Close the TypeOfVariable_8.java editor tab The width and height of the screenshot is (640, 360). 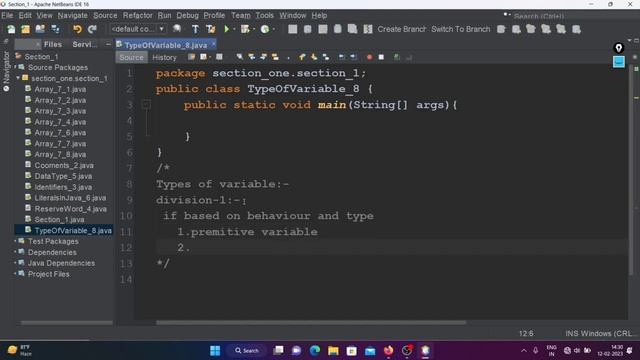pos(213,44)
